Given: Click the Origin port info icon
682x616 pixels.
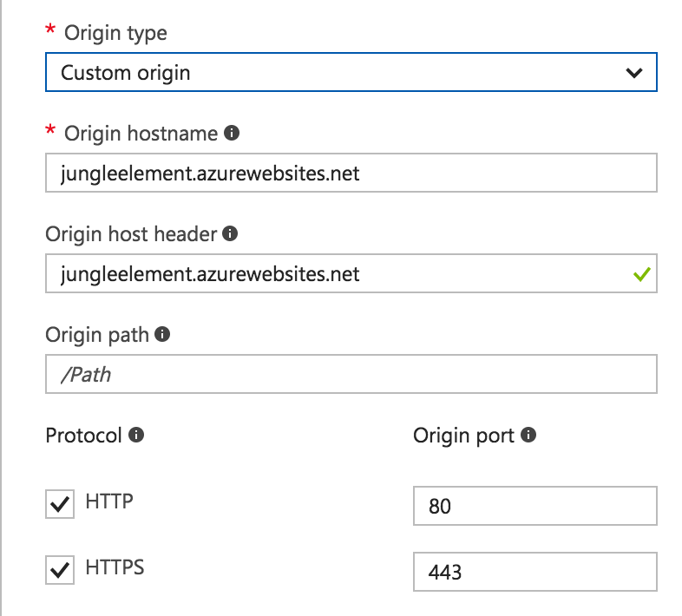Looking at the screenshot, I should 528,435.
